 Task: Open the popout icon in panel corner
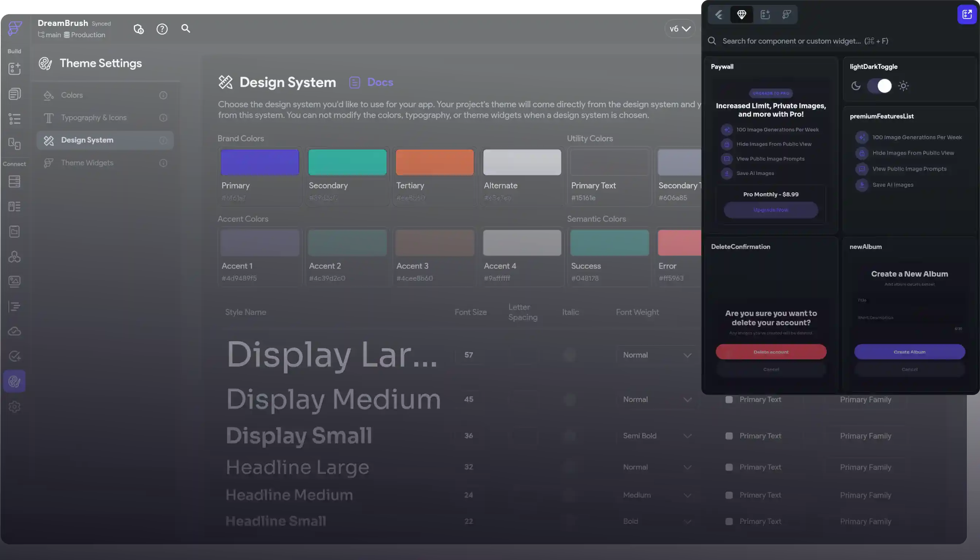pos(967,15)
